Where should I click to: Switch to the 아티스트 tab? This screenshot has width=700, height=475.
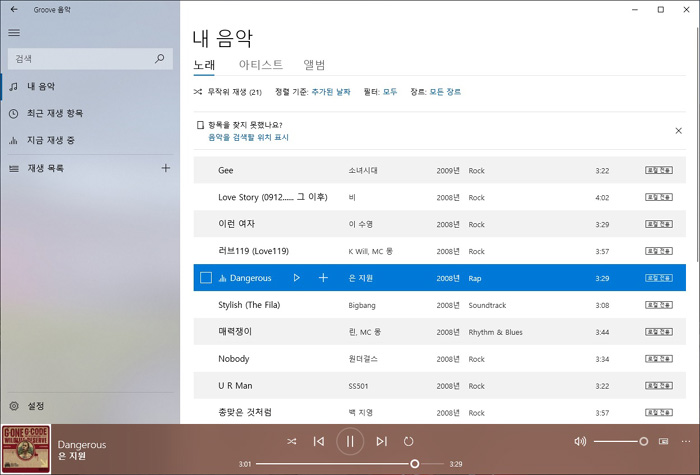point(261,65)
